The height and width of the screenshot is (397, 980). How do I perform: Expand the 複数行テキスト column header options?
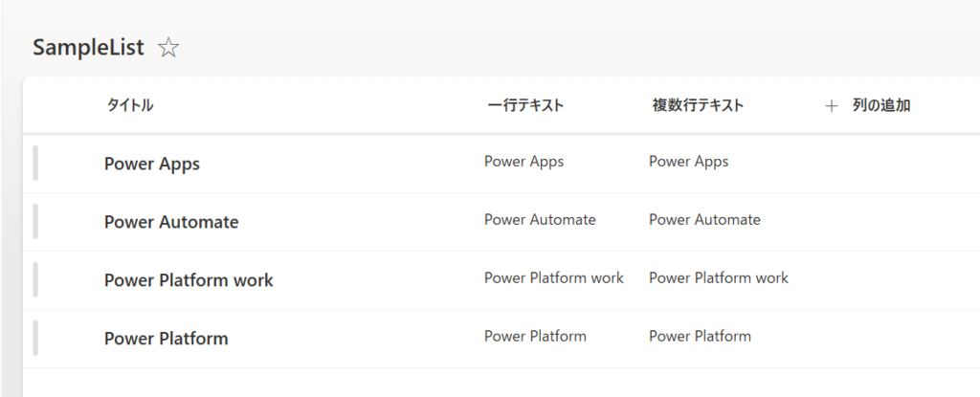coord(698,106)
